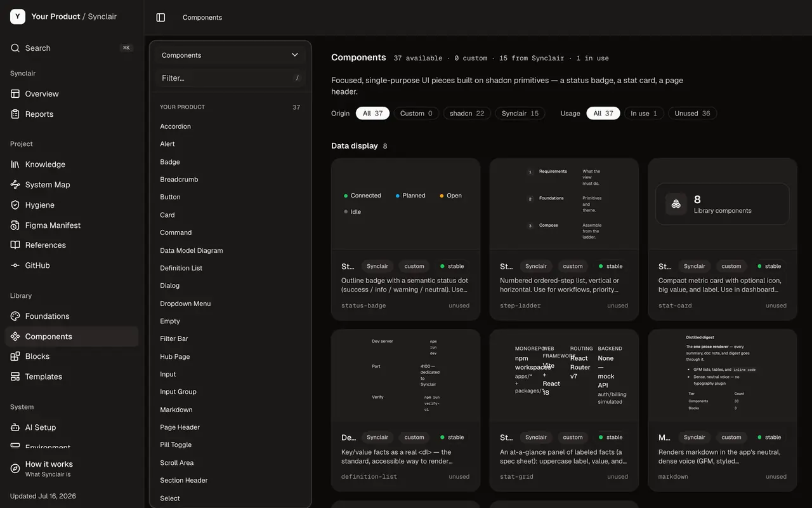Click the Blocks icon in sidebar
This screenshot has height=508, width=812.
click(x=15, y=356)
